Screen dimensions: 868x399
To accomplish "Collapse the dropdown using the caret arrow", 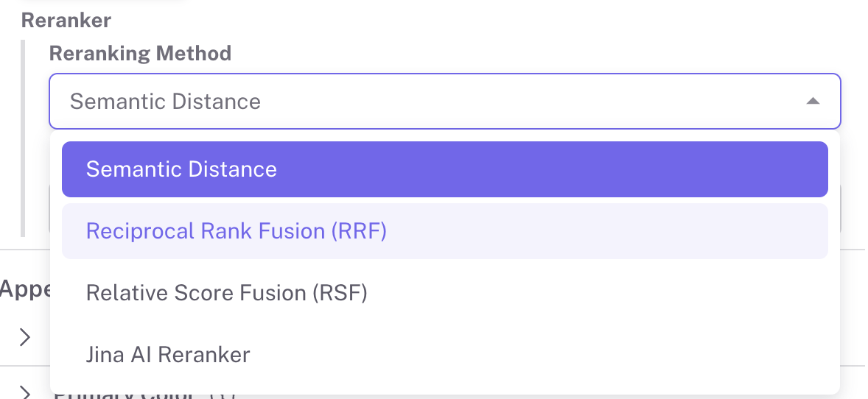I will click(813, 102).
